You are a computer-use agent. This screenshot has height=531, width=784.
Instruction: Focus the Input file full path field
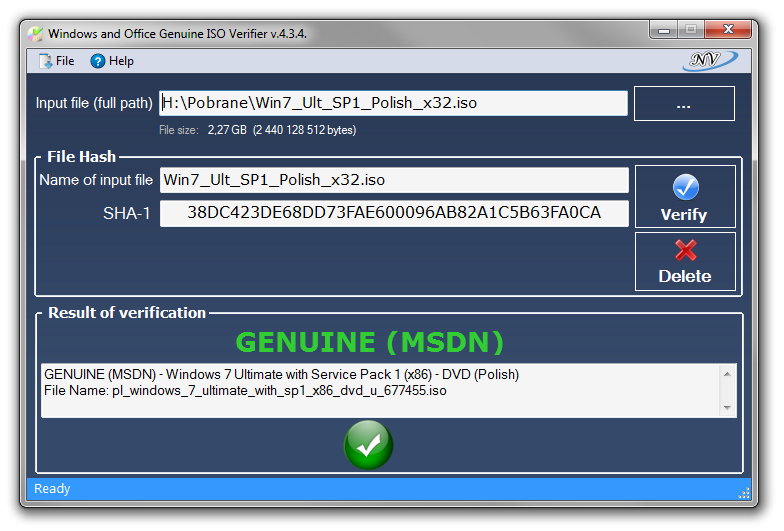[393, 103]
